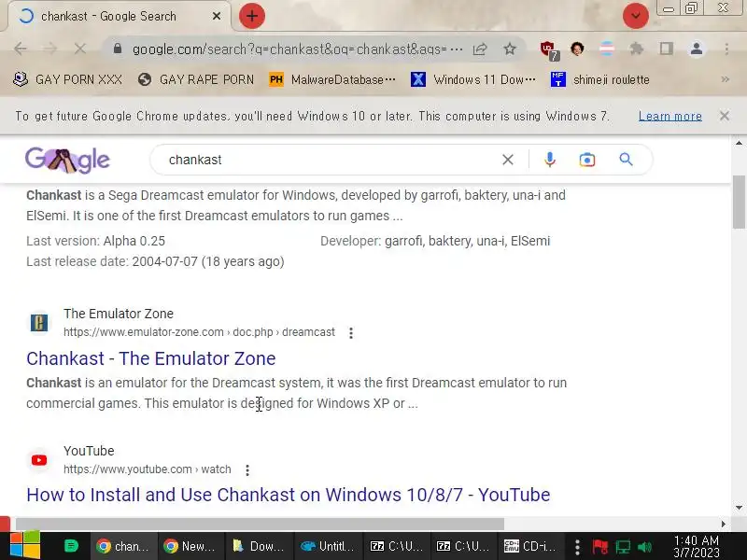This screenshot has width=747, height=560.
Task: Click the scroll up arrow
Action: [x=739, y=143]
